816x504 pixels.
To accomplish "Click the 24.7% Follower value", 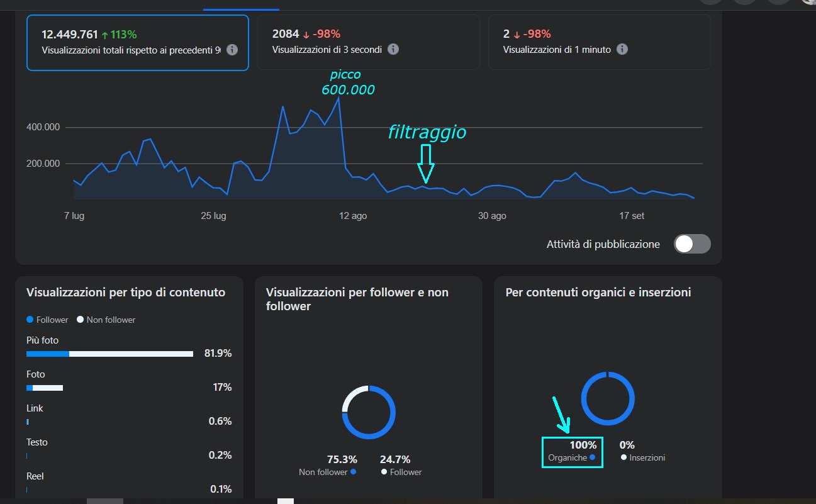I will 395,460.
